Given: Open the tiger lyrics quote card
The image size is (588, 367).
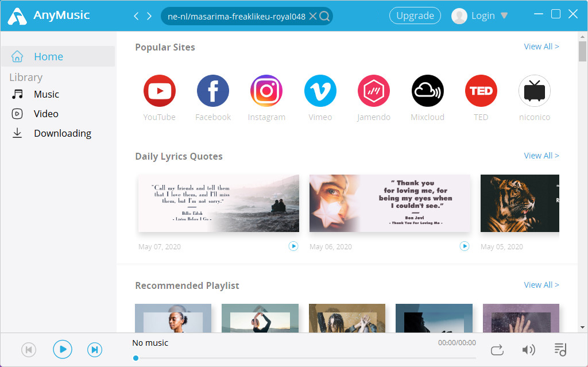Looking at the screenshot, I should click(x=520, y=203).
